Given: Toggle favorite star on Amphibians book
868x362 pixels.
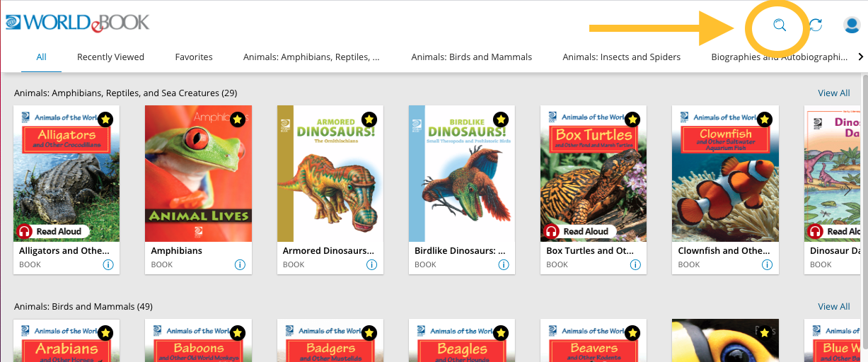Looking at the screenshot, I should click(x=237, y=119).
